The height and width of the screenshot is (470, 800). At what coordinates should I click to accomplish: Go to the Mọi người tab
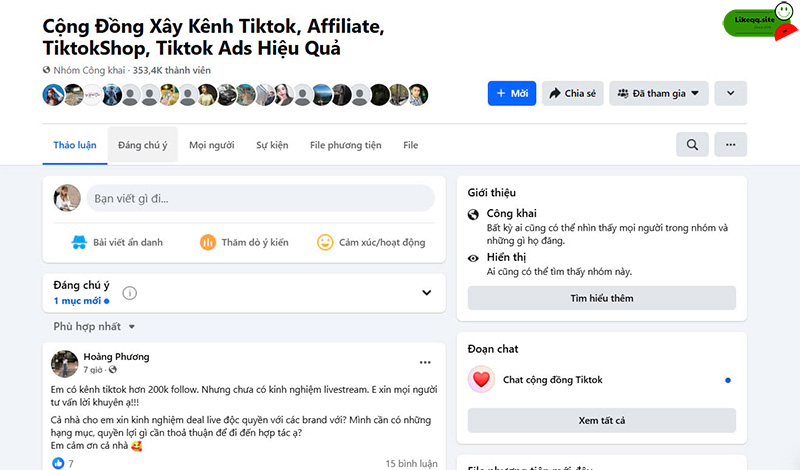click(212, 145)
